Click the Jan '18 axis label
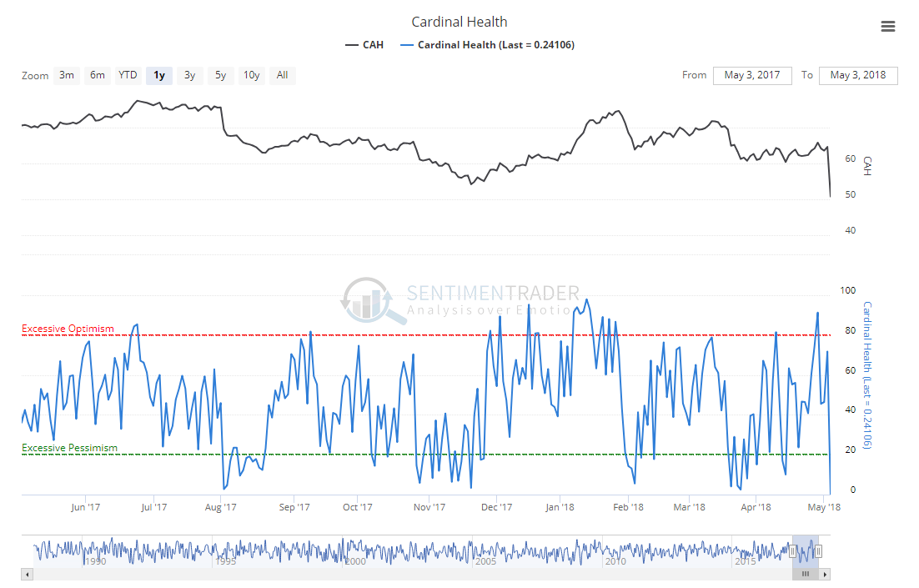Image resolution: width=919 pixels, height=588 pixels. click(560, 507)
